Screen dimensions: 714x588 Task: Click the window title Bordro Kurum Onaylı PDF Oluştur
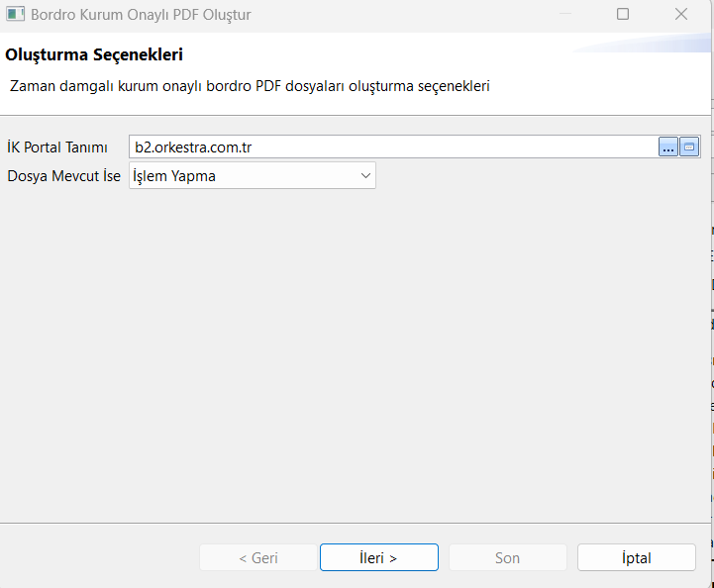[x=141, y=15]
